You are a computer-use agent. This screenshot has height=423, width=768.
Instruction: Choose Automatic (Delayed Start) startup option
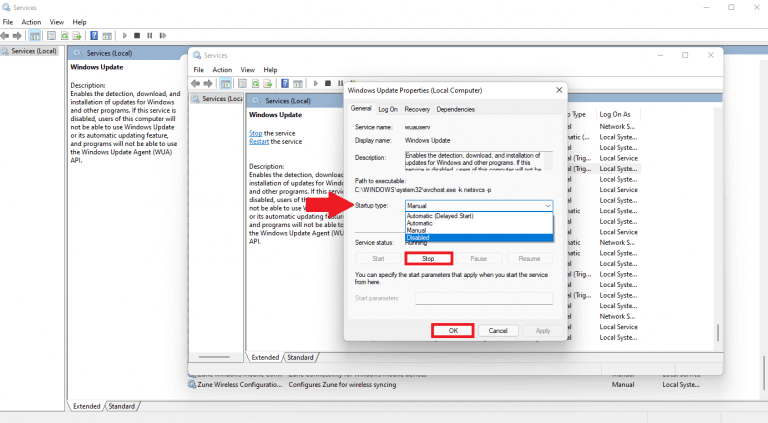442,216
